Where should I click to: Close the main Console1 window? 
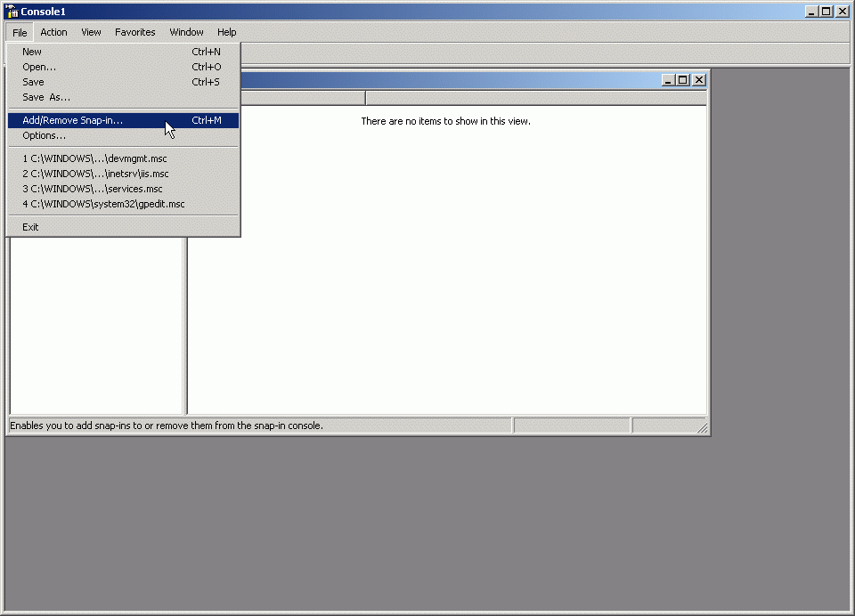click(x=843, y=12)
